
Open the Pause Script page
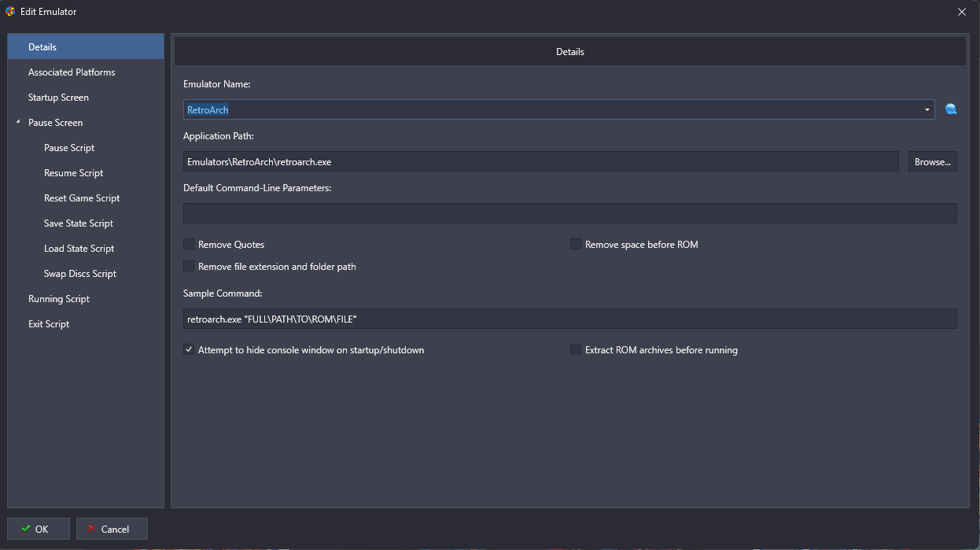coord(69,147)
